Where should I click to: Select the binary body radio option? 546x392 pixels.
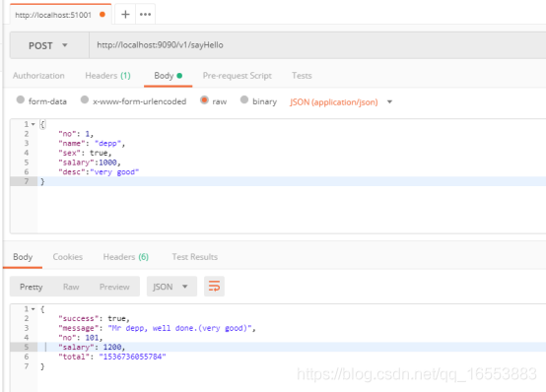pyautogui.click(x=244, y=99)
